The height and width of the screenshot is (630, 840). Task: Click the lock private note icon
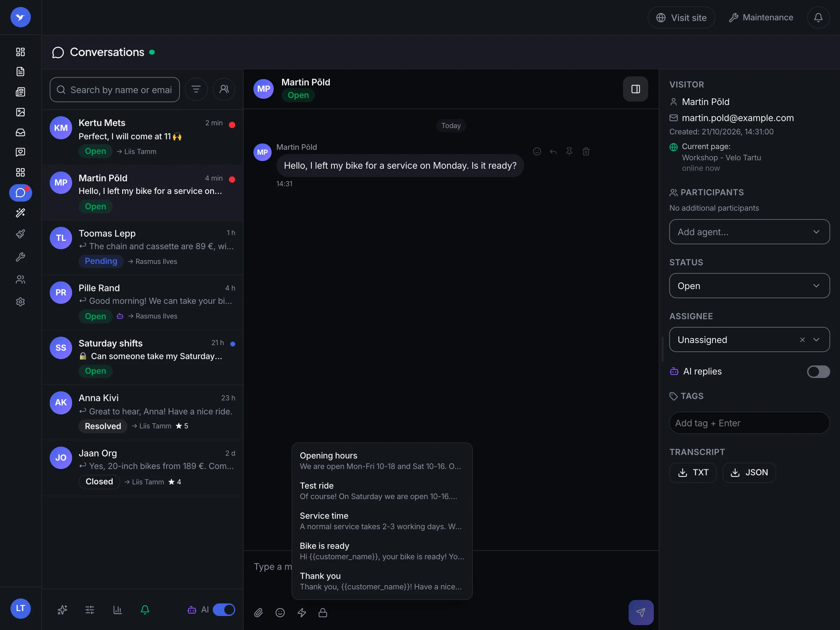click(x=323, y=612)
